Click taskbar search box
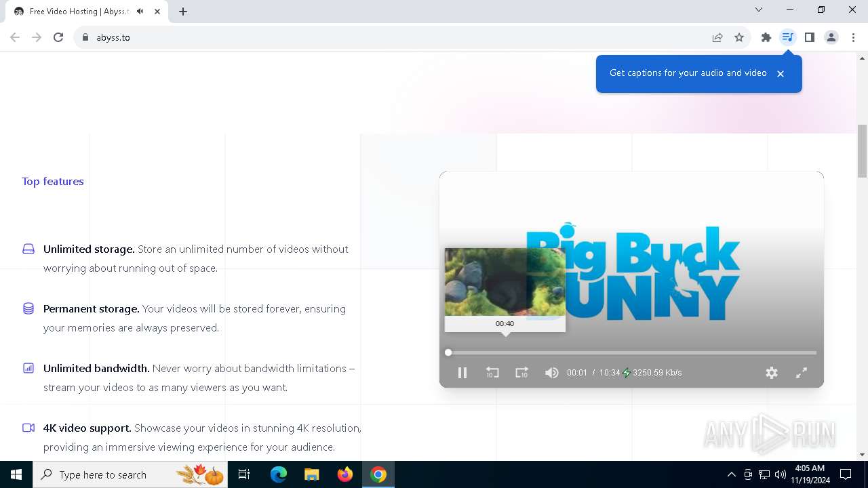The height and width of the screenshot is (488, 868). [x=131, y=474]
